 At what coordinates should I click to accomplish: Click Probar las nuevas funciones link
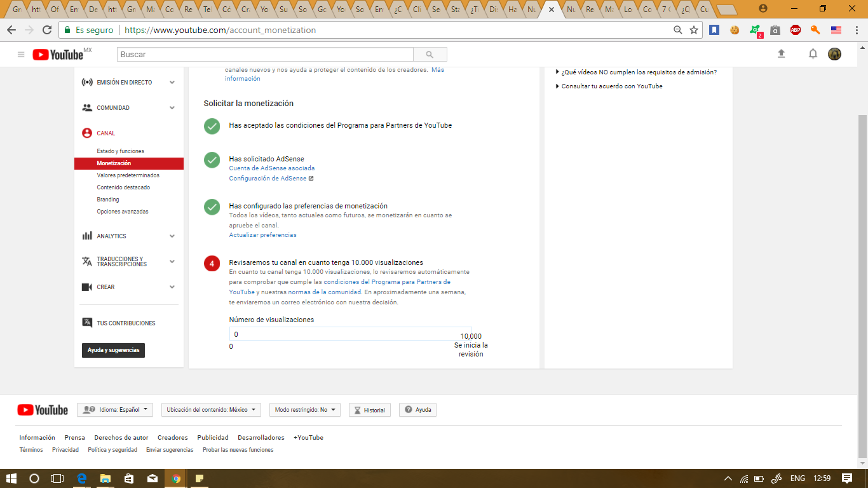coord(238,450)
